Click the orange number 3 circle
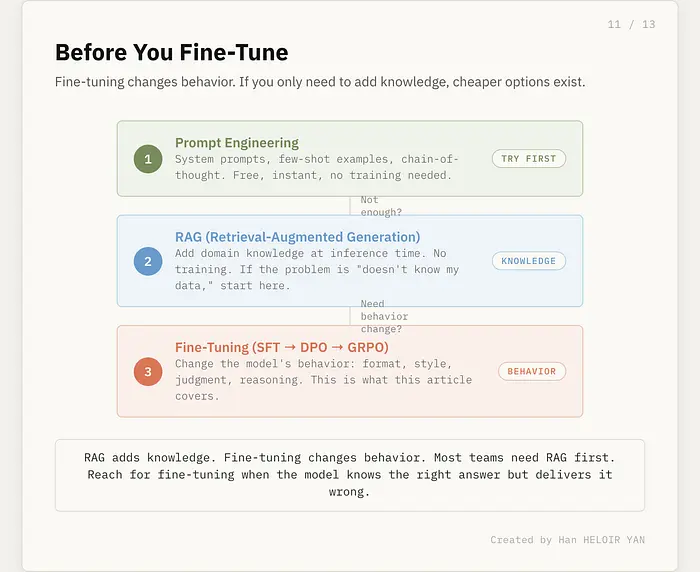 (x=148, y=372)
